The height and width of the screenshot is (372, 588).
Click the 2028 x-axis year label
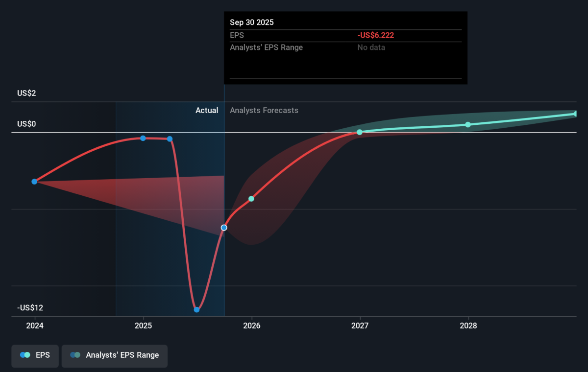(468, 326)
